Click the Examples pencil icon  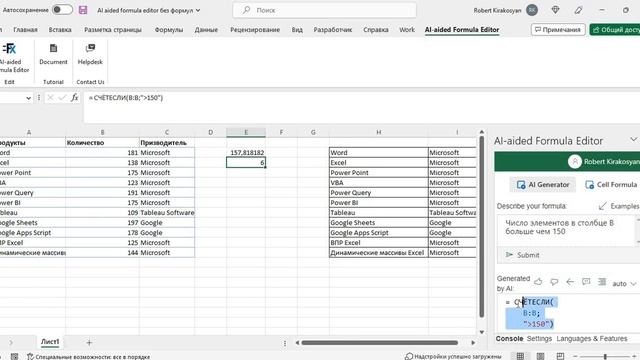coord(602,206)
